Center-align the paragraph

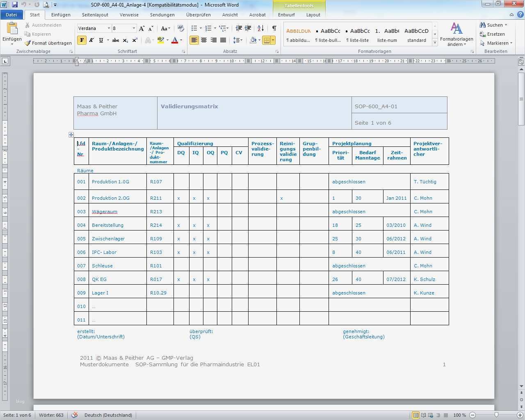tap(204, 40)
